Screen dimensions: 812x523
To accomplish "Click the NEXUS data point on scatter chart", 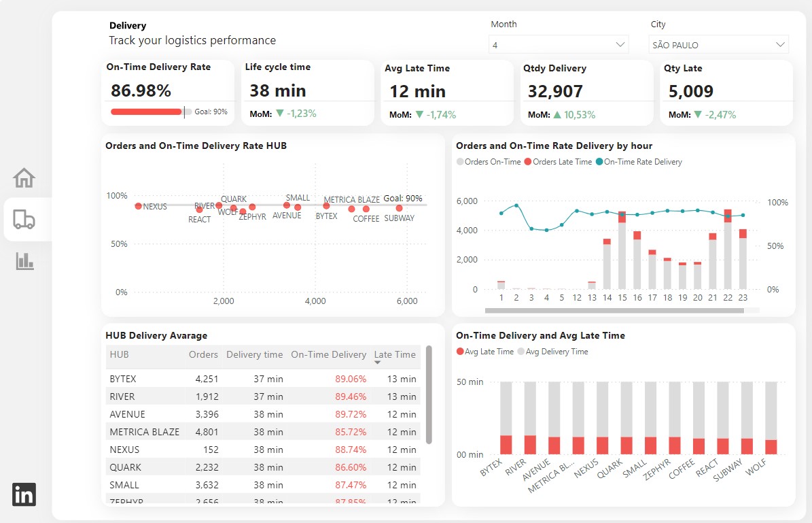I will pyautogui.click(x=138, y=206).
